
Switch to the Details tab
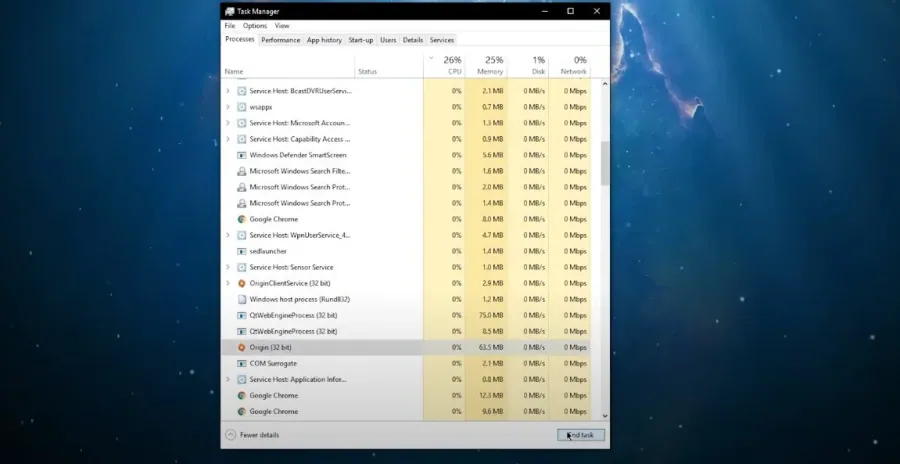click(413, 40)
